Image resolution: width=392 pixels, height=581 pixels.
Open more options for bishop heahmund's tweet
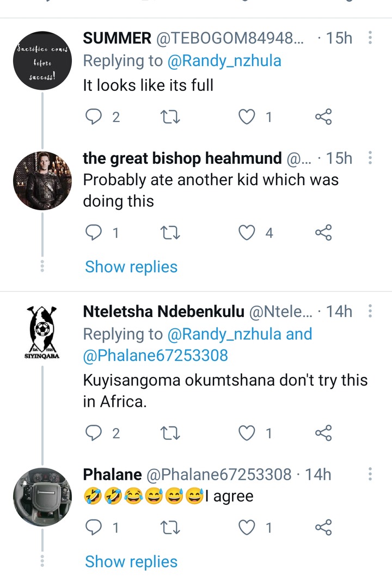370,158
